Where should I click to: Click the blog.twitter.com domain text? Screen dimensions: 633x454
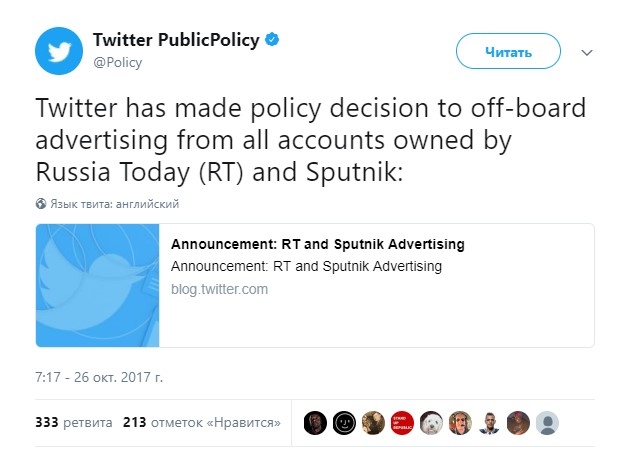(x=220, y=289)
